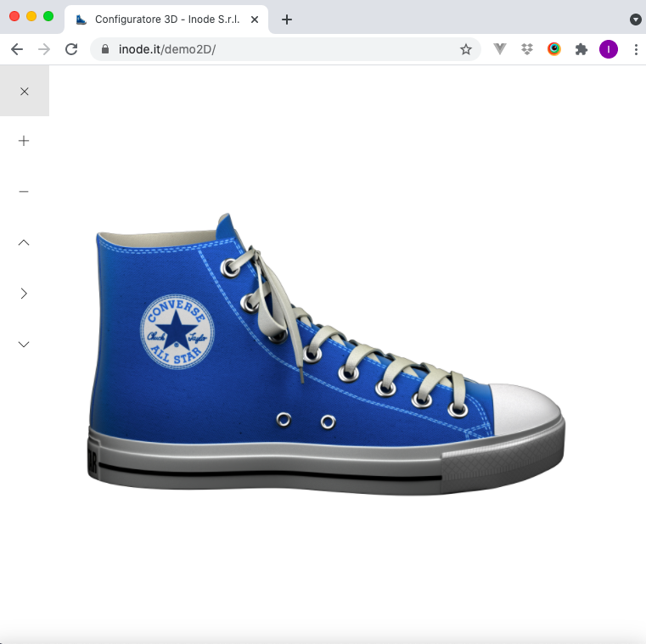
Task: Select the Configuratore 3D tab
Action: tap(166, 20)
